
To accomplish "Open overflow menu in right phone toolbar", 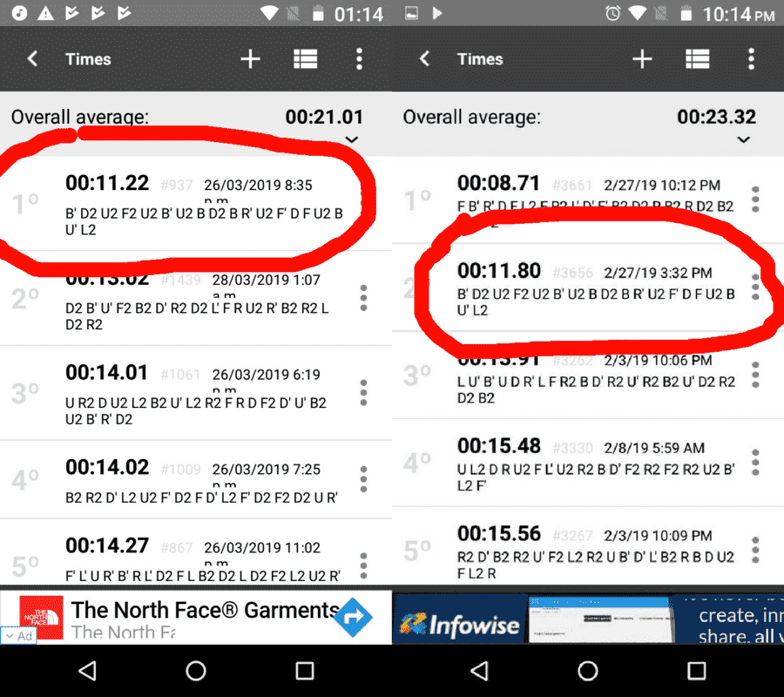I will tap(751, 59).
